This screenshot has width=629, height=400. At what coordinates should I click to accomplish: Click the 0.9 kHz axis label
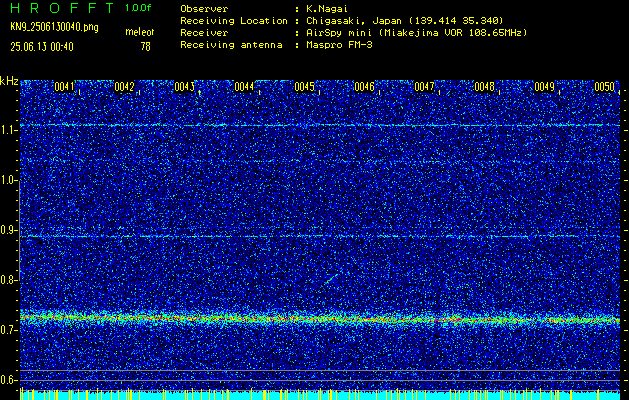(x=8, y=231)
